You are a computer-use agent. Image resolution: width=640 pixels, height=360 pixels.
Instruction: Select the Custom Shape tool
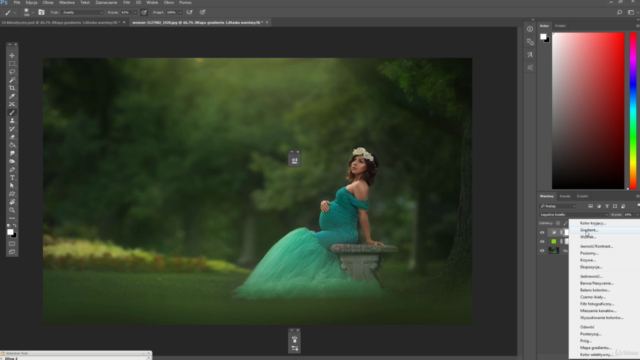(12, 194)
